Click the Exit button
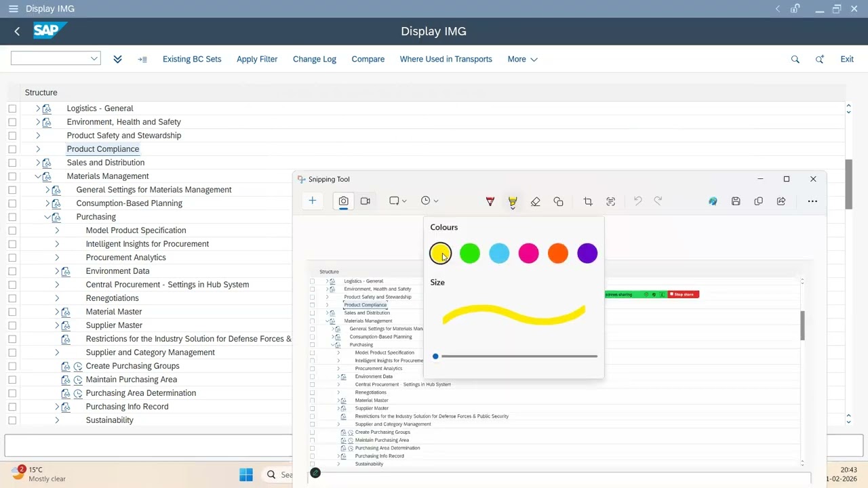 pos(847,59)
